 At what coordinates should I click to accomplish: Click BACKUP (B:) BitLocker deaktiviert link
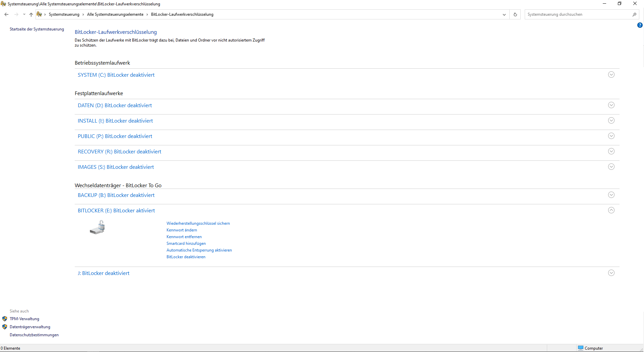click(x=116, y=195)
